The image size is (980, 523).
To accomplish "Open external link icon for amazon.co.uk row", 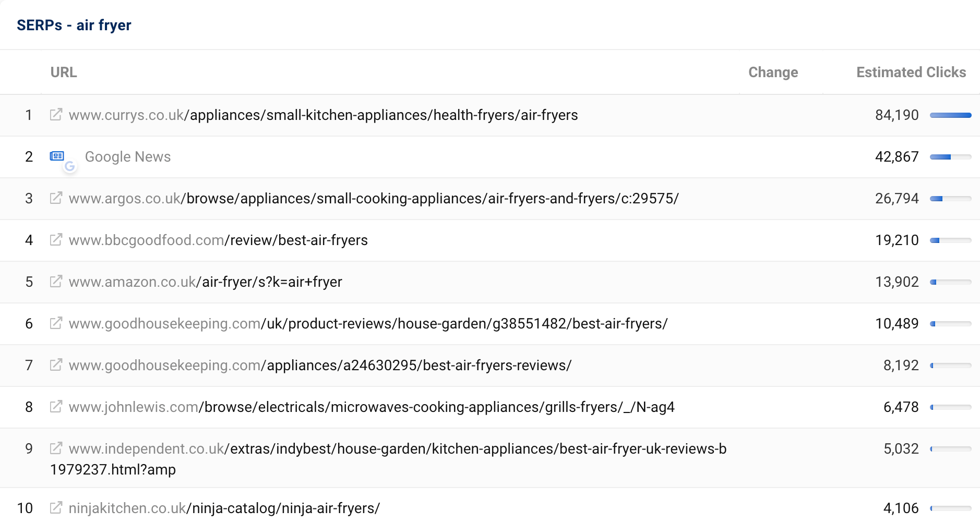I will pos(56,281).
